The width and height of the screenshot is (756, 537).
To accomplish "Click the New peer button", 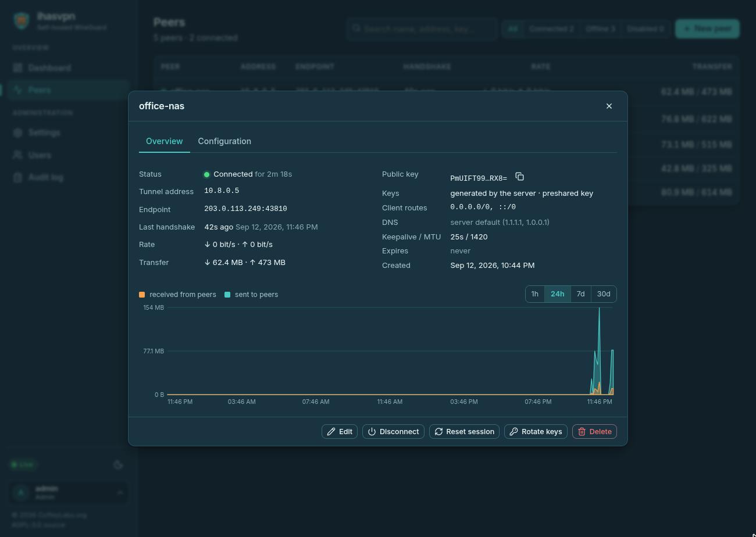I will coord(707,28).
